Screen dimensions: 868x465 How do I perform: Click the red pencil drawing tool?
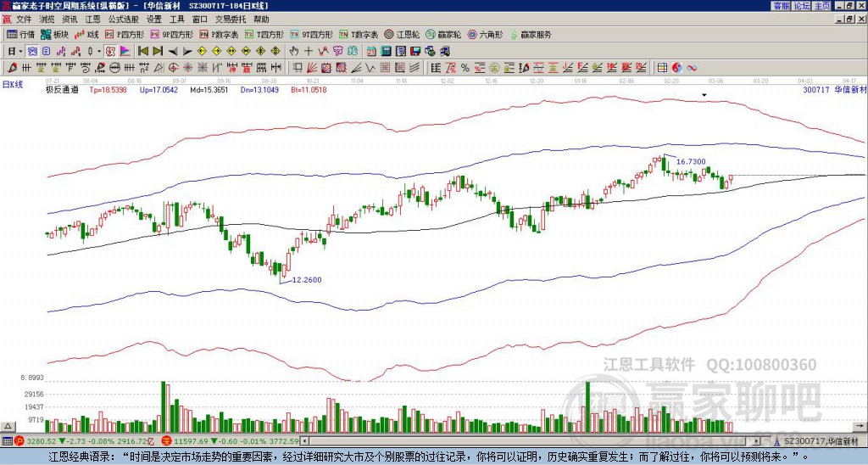click(12, 68)
